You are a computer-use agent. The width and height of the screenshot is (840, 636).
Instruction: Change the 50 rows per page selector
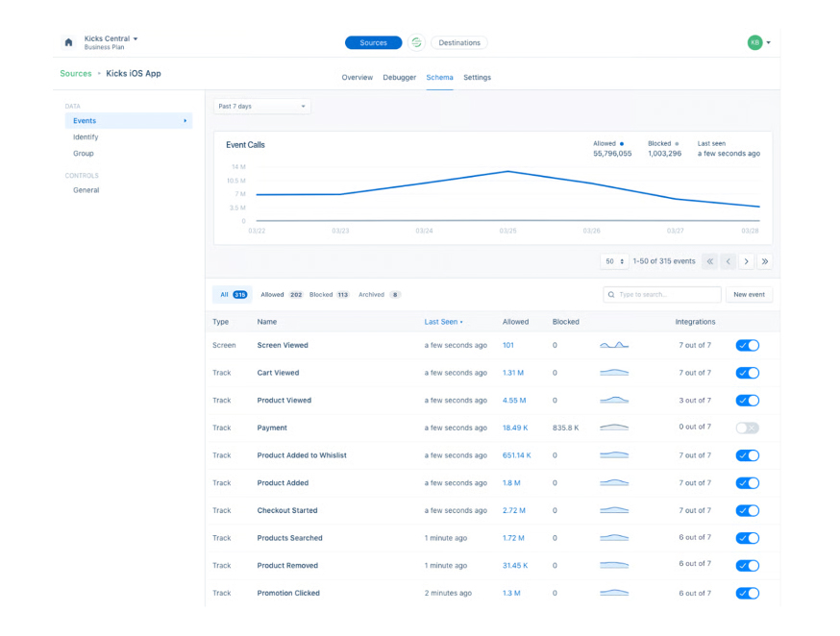coord(613,261)
